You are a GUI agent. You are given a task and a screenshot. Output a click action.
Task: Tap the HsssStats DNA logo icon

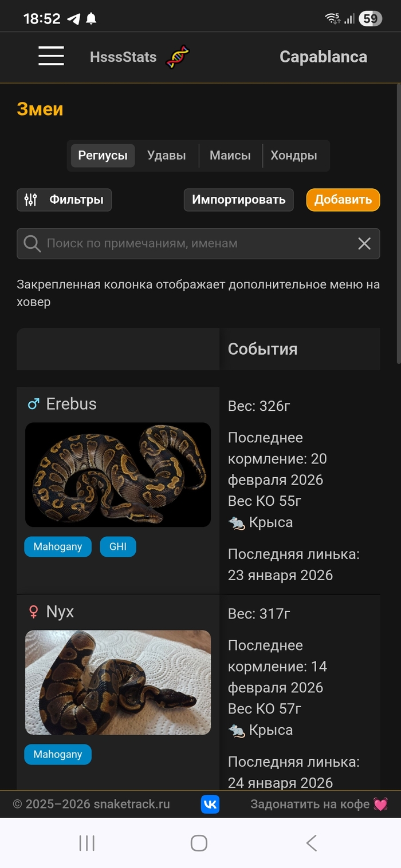[178, 57]
